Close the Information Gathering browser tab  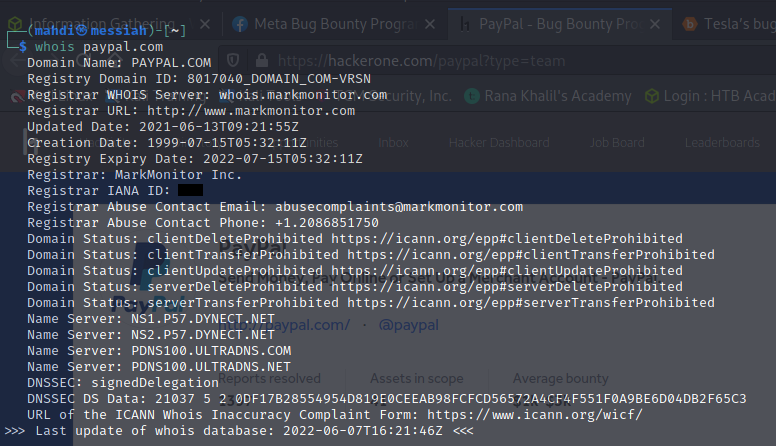[x=205, y=24]
